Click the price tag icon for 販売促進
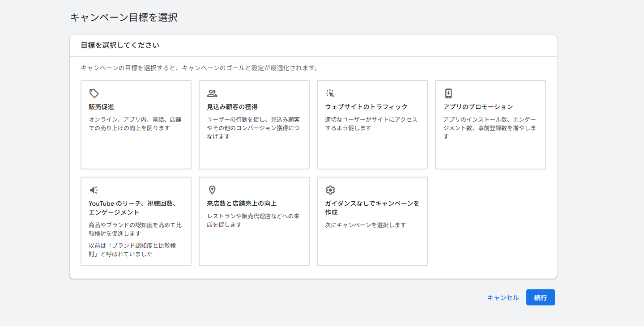The width and height of the screenshot is (644, 326). tap(94, 93)
